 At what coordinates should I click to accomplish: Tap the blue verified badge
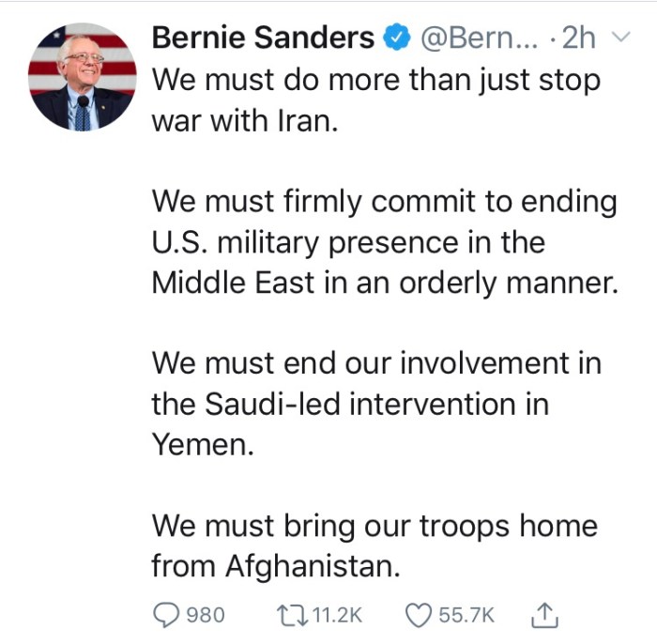click(x=395, y=38)
